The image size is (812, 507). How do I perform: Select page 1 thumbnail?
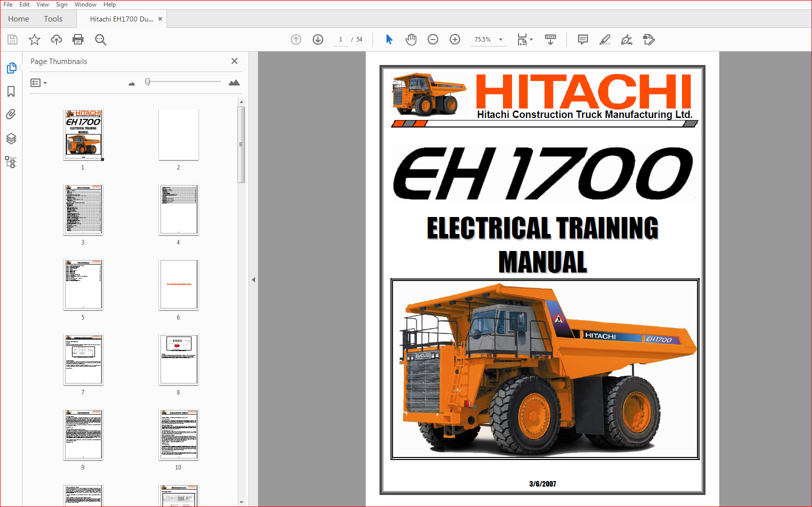[x=83, y=134]
